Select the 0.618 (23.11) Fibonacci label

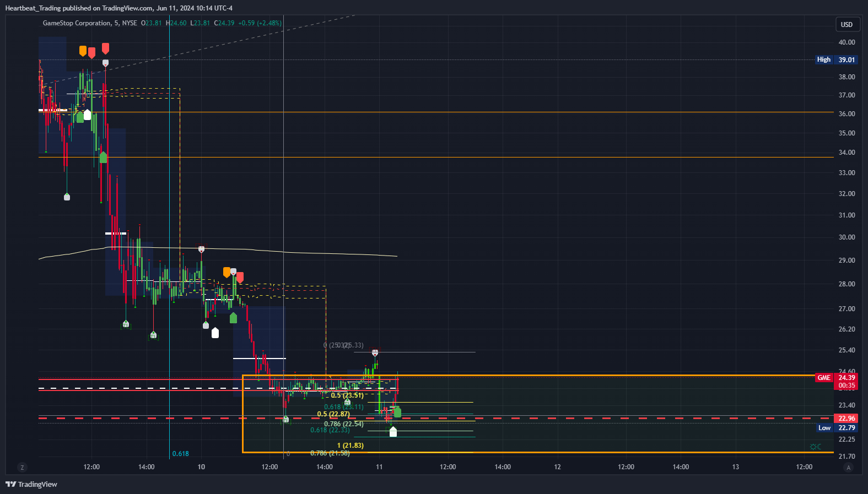tap(344, 407)
